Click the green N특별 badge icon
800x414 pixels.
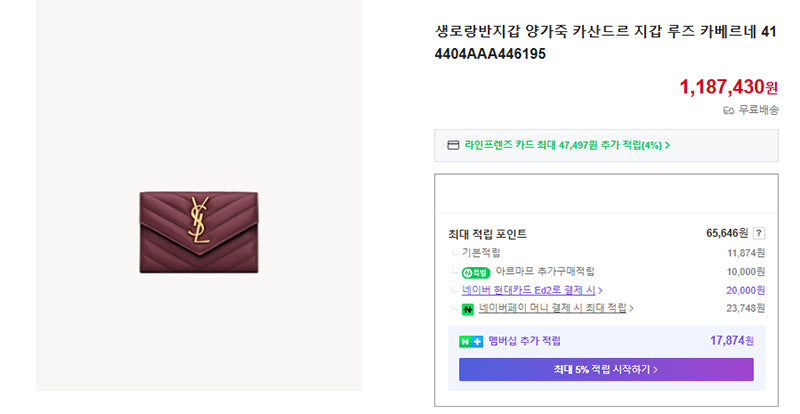click(476, 273)
